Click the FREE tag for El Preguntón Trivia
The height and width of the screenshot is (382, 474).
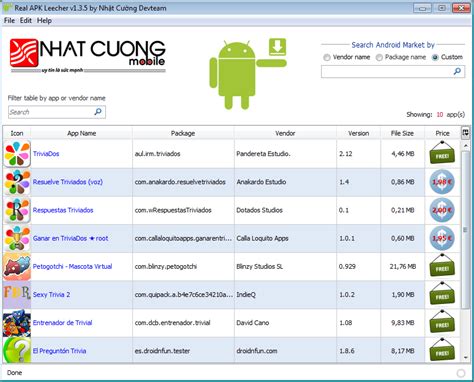click(x=442, y=350)
